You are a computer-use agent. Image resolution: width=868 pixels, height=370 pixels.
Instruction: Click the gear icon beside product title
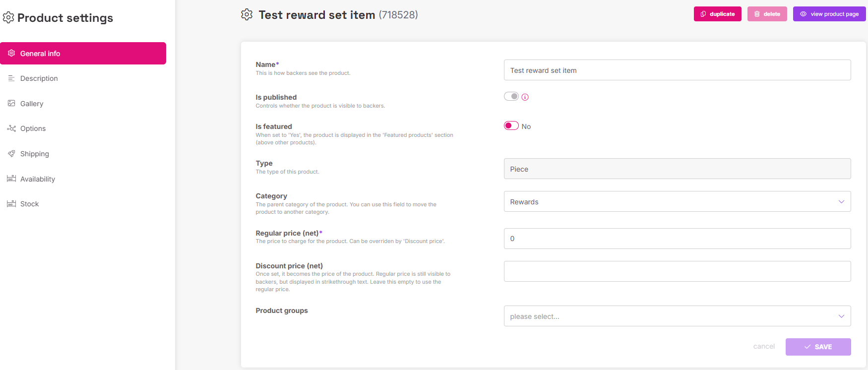(247, 15)
